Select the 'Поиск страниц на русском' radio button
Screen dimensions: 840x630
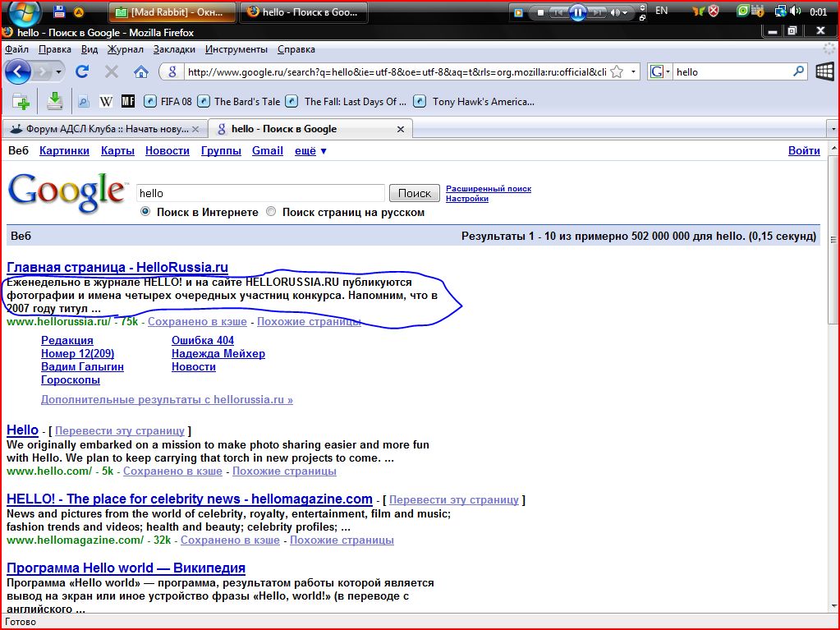click(271, 212)
